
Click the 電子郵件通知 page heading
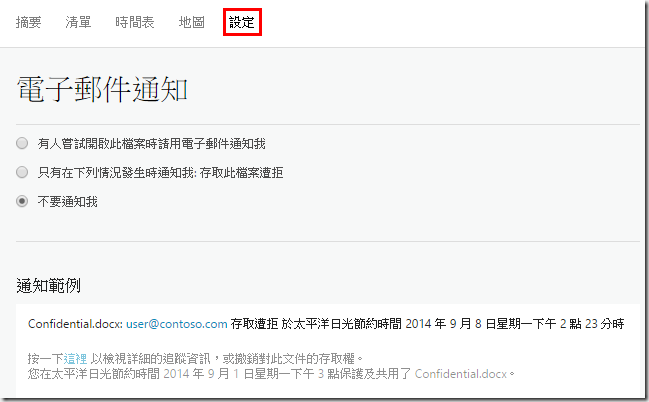102,89
